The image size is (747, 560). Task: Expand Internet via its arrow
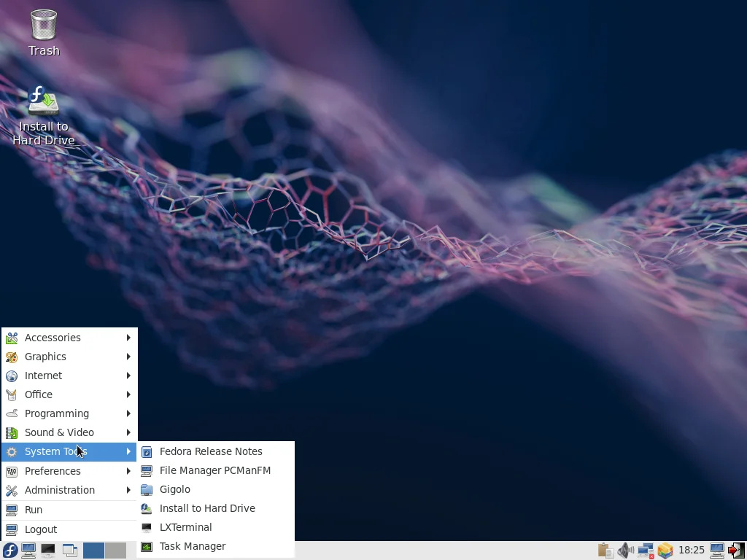point(128,376)
